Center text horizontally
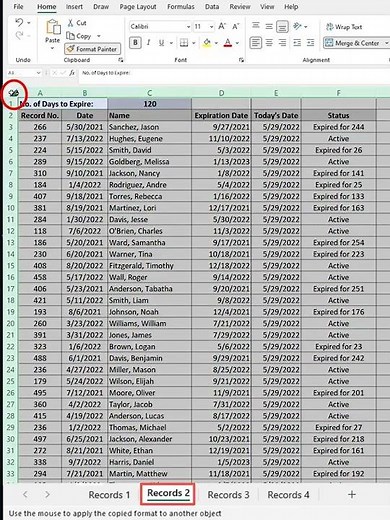This screenshot has width=390, height=520. pos(269,43)
